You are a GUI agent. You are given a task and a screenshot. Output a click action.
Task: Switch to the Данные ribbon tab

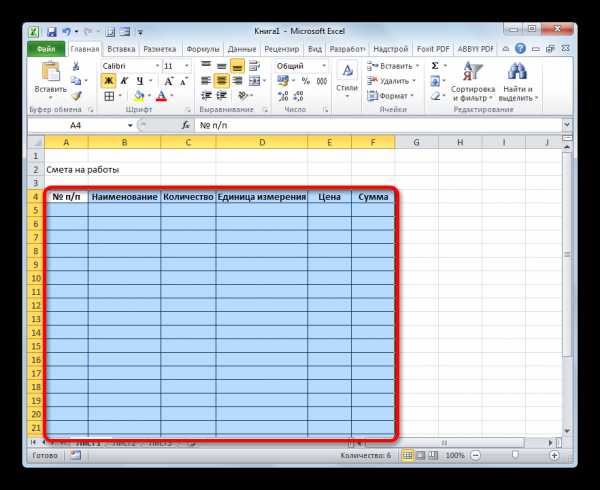pos(242,49)
